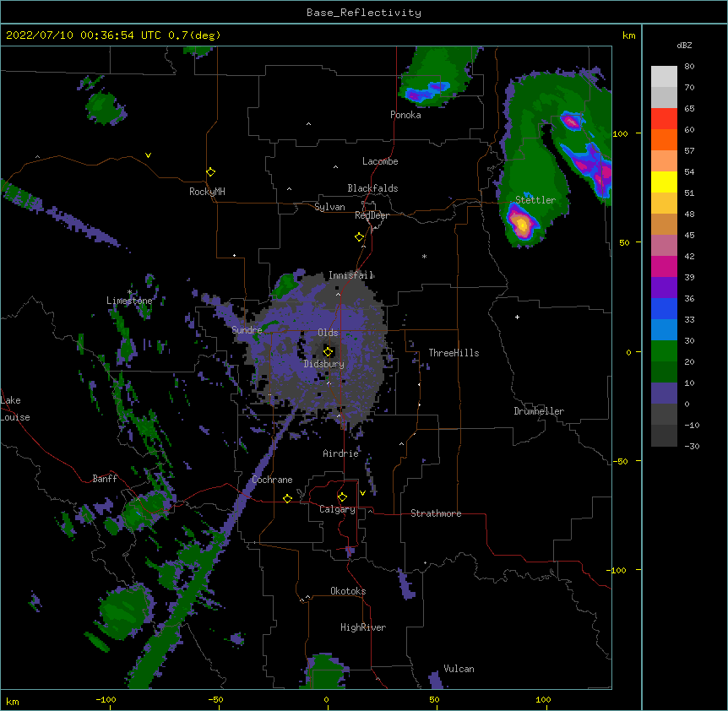
Task: Click the blue 36 dBZ legend color block
Action: (x=664, y=308)
